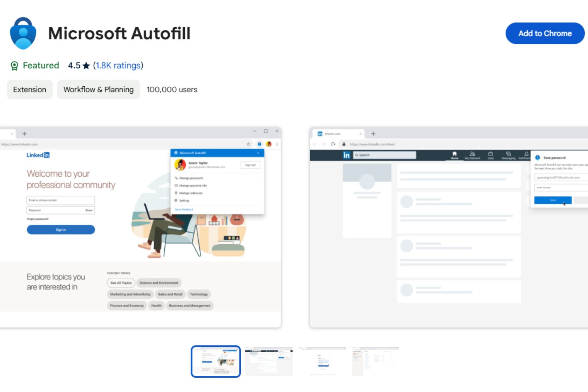Click the rating star icon
Screen dimensions: 588x392
[86, 66]
